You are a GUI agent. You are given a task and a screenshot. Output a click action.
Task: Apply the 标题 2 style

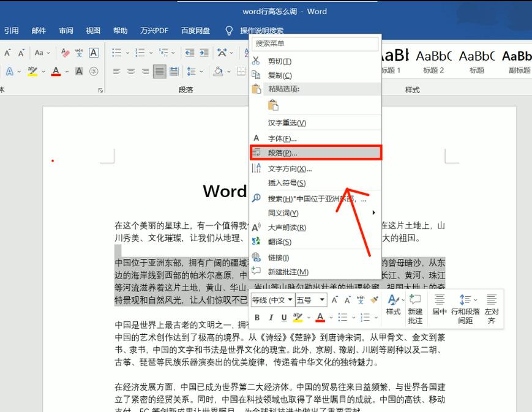click(x=433, y=62)
